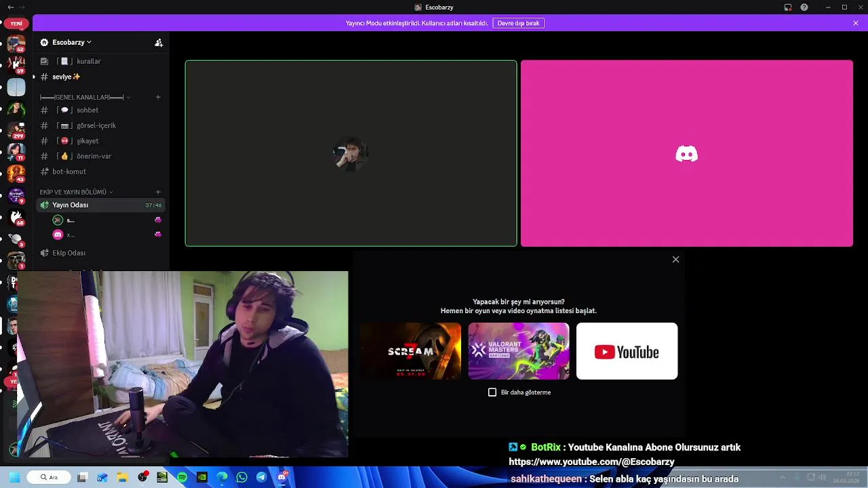Open the seviye channel
Image resolution: width=868 pixels, height=488 pixels.
click(x=102, y=77)
